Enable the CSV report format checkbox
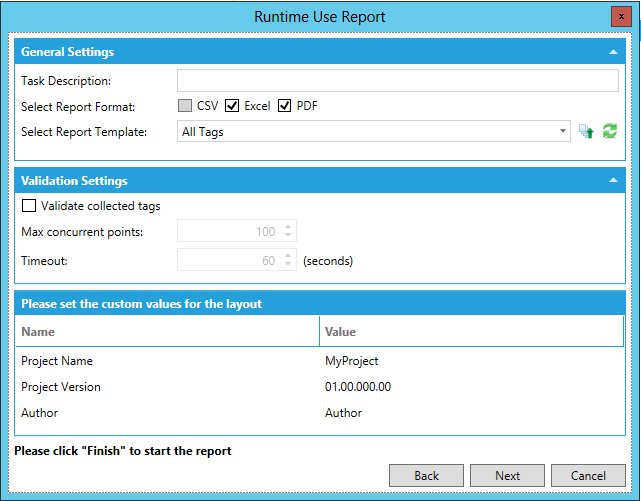Viewport: 641px width, 501px height. tap(185, 106)
